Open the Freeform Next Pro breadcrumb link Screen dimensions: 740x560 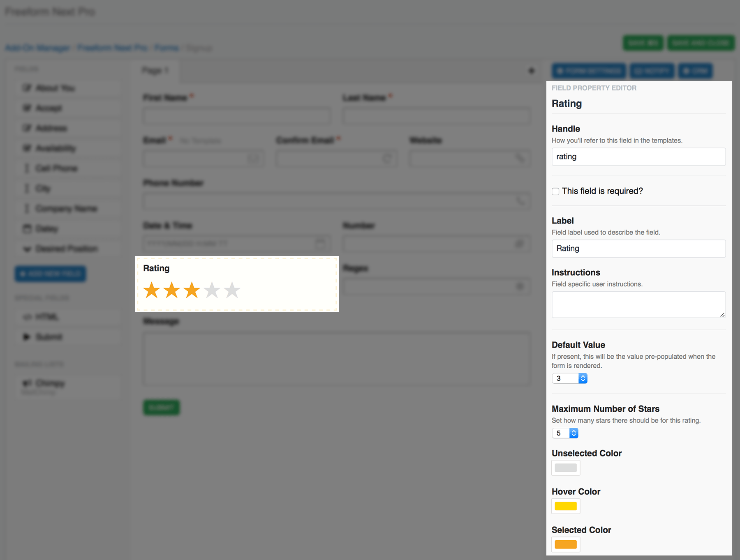coord(113,48)
